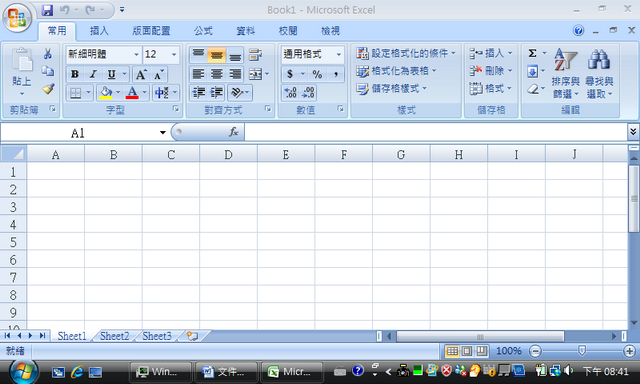Open text orientation options
This screenshot has width=640, height=384.
coord(240,93)
